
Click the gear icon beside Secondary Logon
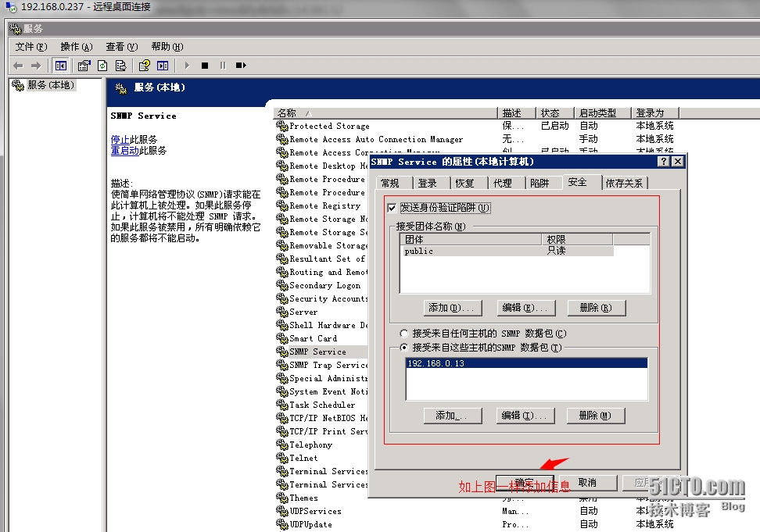click(x=282, y=285)
